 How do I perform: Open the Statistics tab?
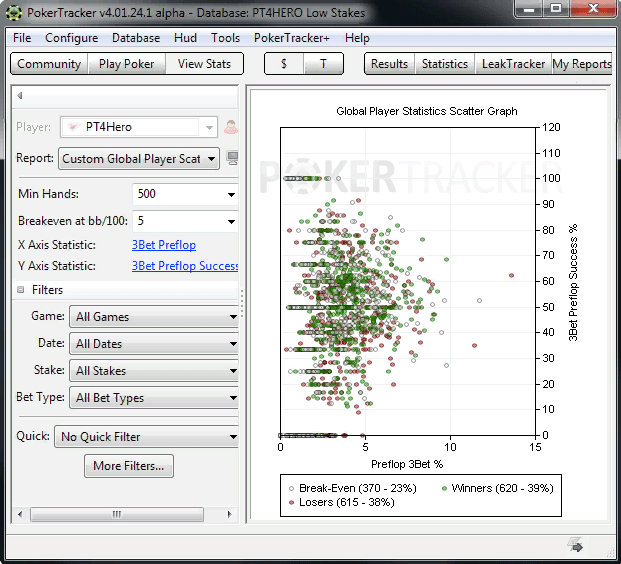point(445,64)
